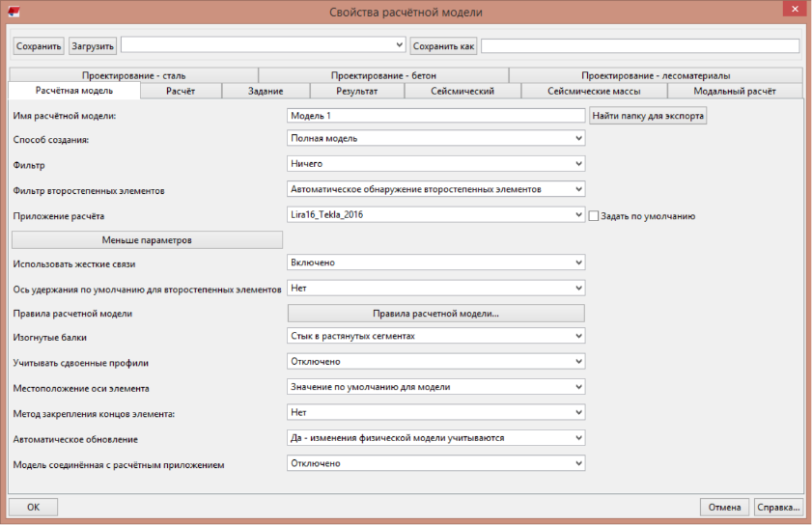Expand the 'Фильтр' dropdown showing Ничего
This screenshot has width=812, height=525.
pyautogui.click(x=436, y=165)
